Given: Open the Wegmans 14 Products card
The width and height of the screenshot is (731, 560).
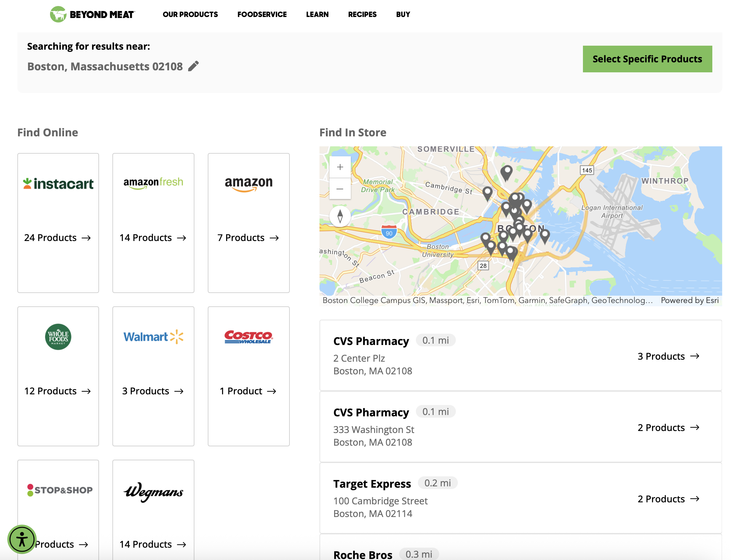Looking at the screenshot, I should pos(153,509).
